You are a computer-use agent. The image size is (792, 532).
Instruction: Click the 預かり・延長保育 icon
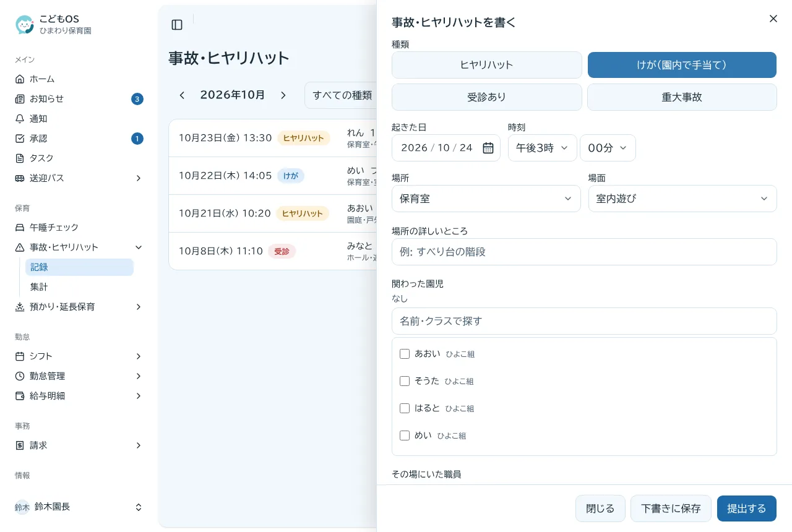coord(20,307)
